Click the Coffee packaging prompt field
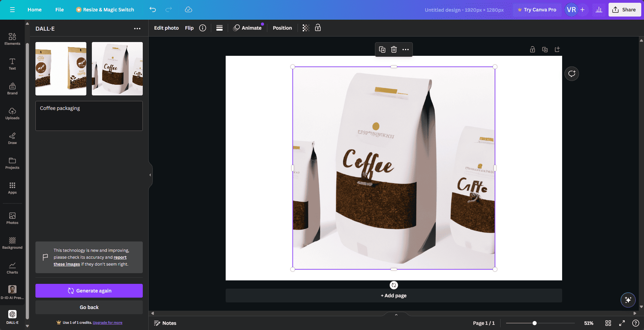644x330 pixels. tap(89, 116)
